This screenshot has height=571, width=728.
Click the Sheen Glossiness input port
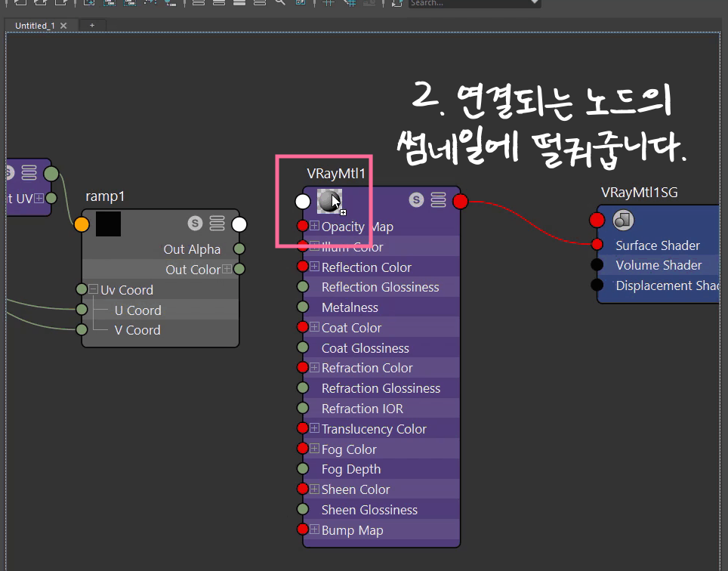303,509
